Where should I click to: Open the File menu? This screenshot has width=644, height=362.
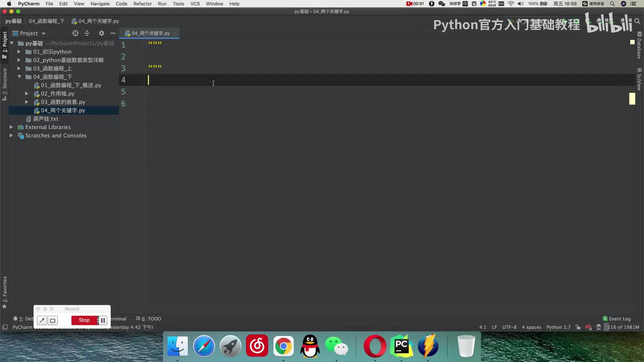click(49, 4)
